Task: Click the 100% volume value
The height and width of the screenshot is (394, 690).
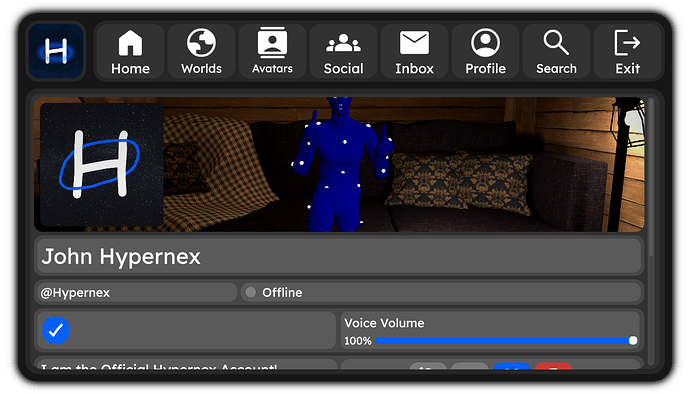Action: (358, 341)
